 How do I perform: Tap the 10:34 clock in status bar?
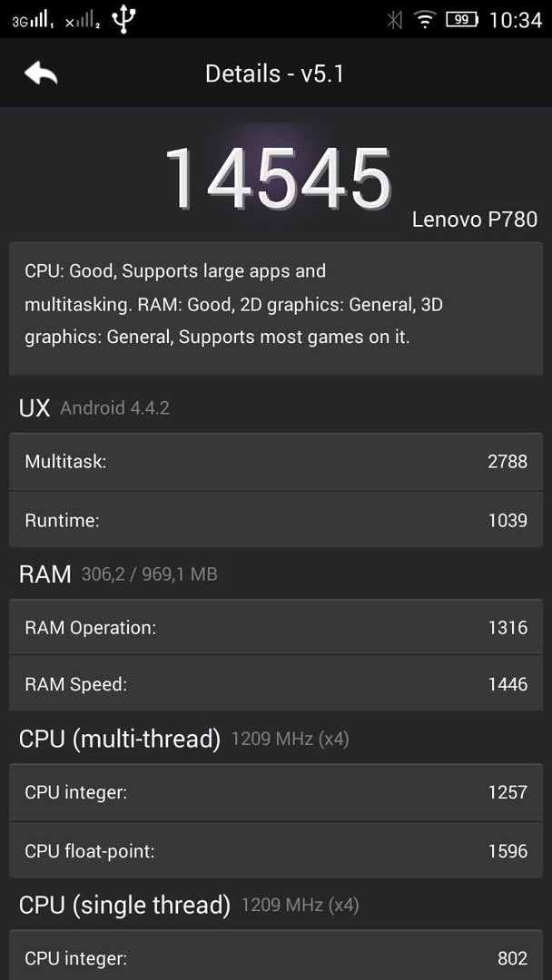[x=515, y=20]
